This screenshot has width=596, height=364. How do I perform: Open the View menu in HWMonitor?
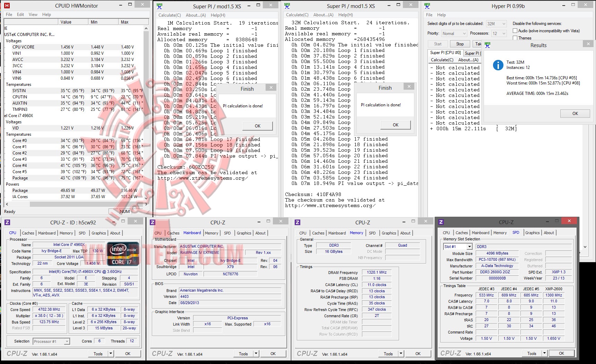coord(33,15)
